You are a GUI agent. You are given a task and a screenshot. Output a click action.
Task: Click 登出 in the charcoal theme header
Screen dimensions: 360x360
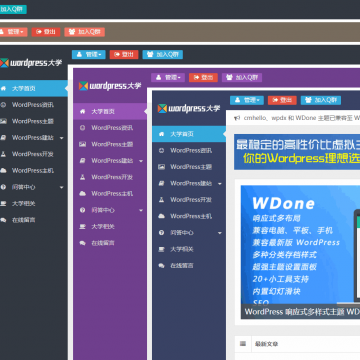click(x=124, y=55)
